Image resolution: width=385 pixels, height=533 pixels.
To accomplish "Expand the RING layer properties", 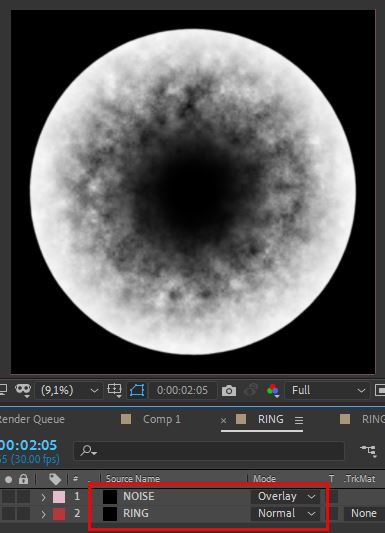I will coord(43,514).
